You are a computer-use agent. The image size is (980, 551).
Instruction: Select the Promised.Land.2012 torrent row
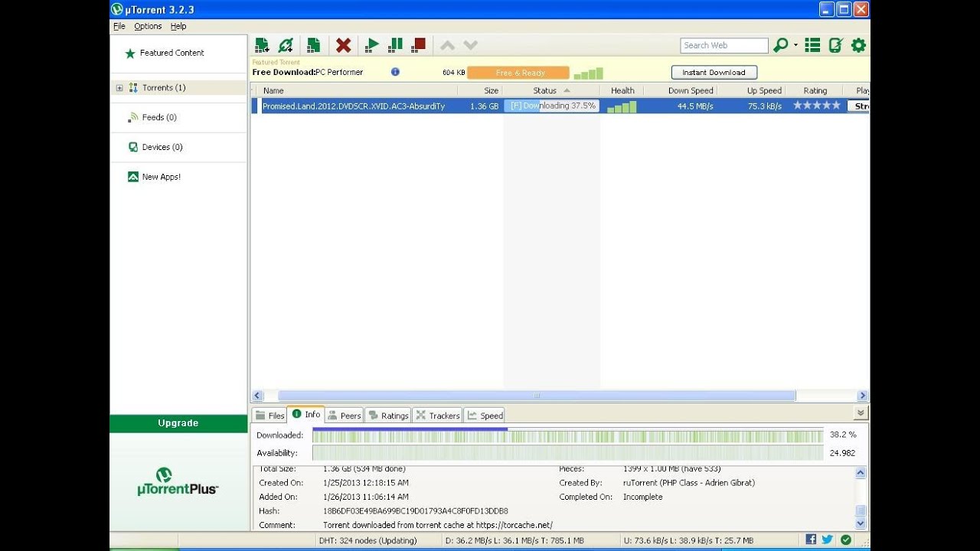(560, 106)
